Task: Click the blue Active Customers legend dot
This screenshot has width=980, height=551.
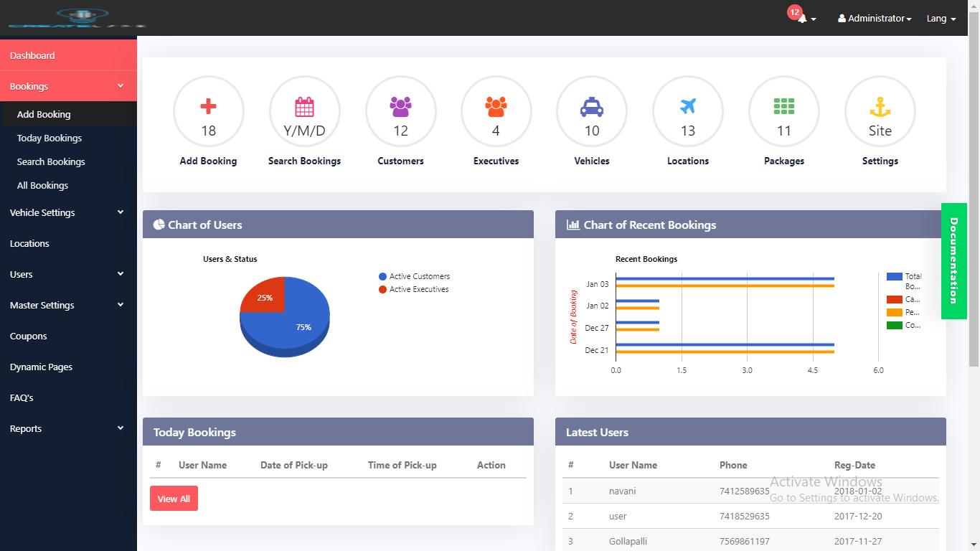Action: 383,276
